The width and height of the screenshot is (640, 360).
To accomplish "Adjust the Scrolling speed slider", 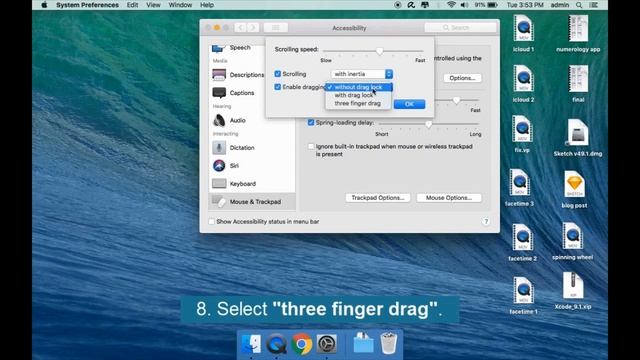I will coord(380,51).
